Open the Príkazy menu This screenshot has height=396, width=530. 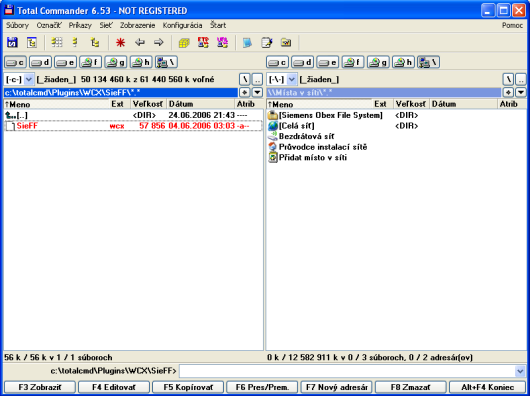click(x=80, y=26)
